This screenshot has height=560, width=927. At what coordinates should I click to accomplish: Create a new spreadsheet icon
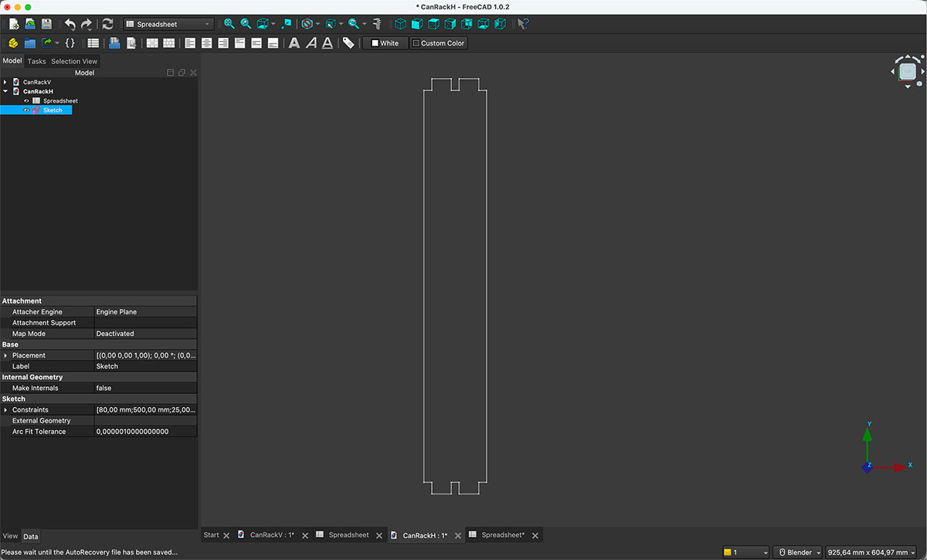click(x=93, y=43)
